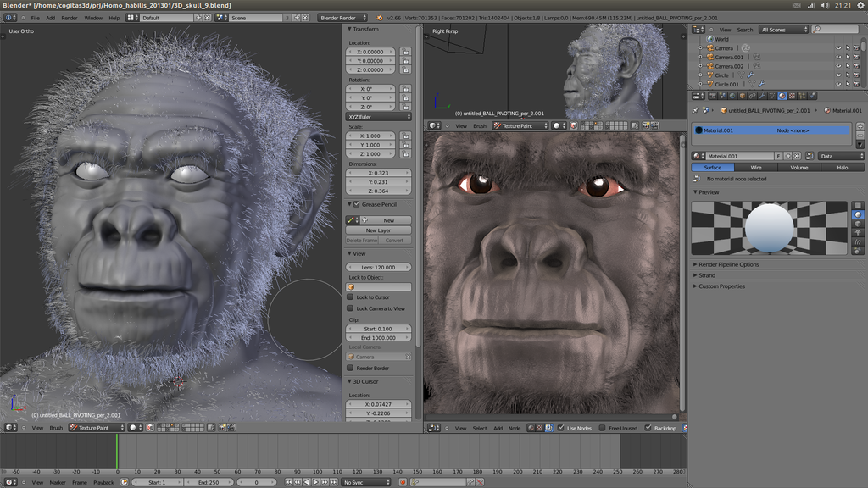868x488 pixels.
Task: Select compositing nodes icon in node editor
Action: [549, 428]
